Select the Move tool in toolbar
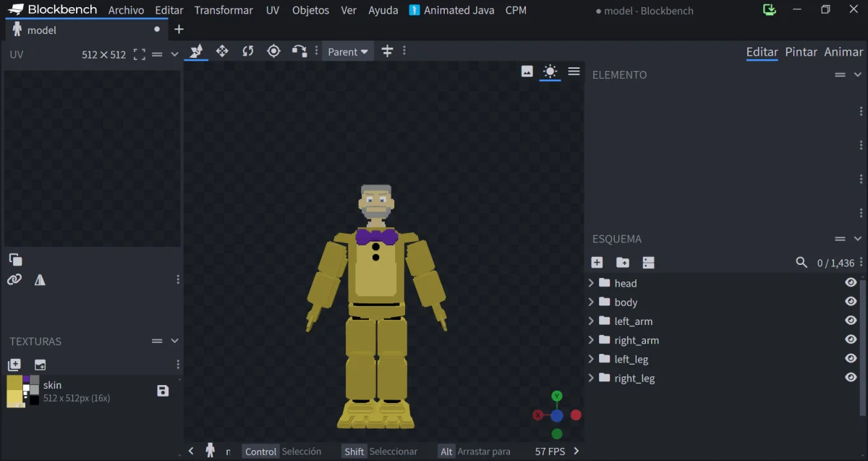The image size is (868, 461). click(x=196, y=51)
